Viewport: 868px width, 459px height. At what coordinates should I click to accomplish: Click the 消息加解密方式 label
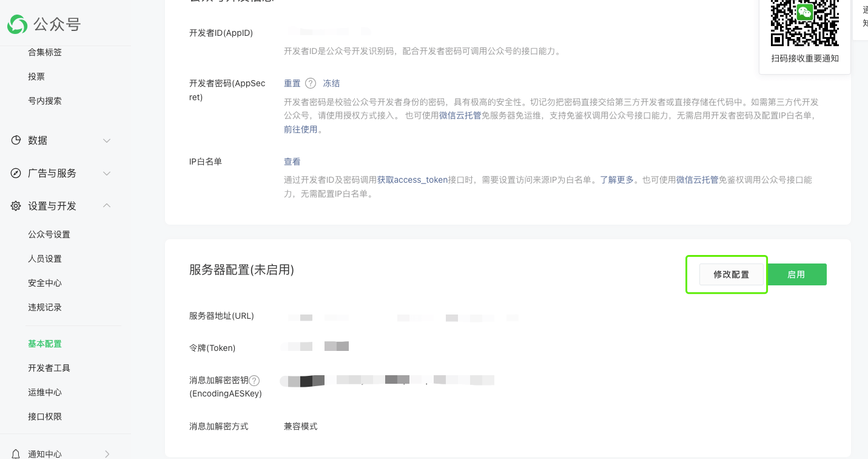219,426
